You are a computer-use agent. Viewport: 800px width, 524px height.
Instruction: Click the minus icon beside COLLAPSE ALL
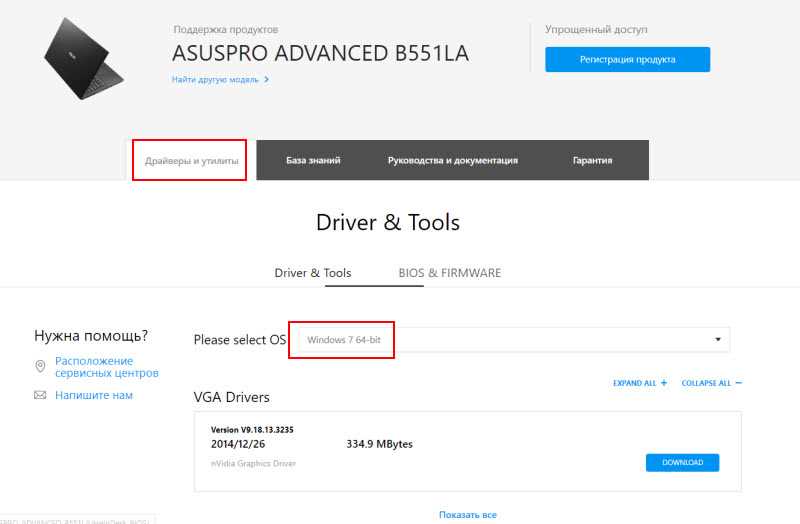click(x=739, y=383)
